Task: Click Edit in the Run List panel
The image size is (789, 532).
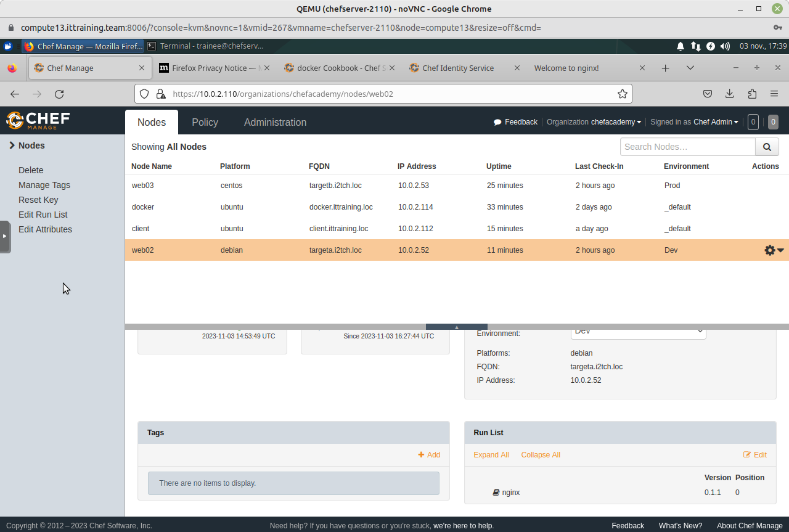Action: pos(755,455)
